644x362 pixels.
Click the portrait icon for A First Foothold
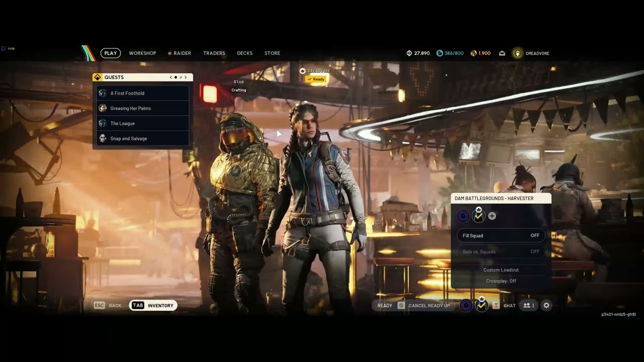pyautogui.click(x=103, y=93)
